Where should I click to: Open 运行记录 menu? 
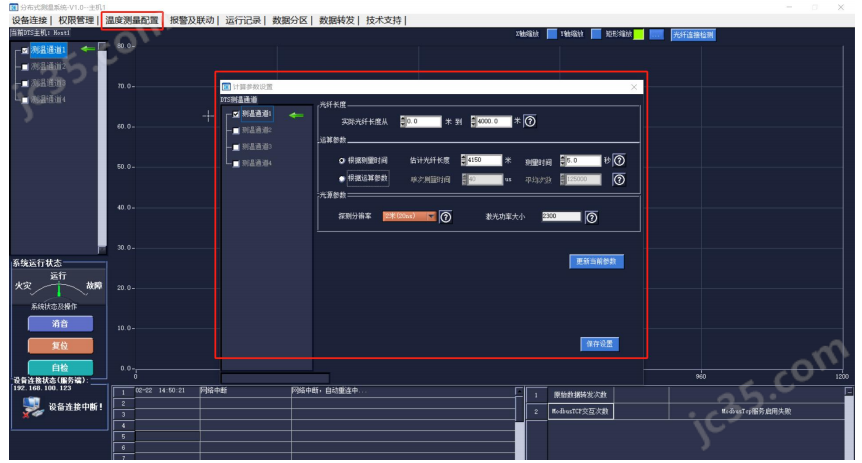[243, 20]
